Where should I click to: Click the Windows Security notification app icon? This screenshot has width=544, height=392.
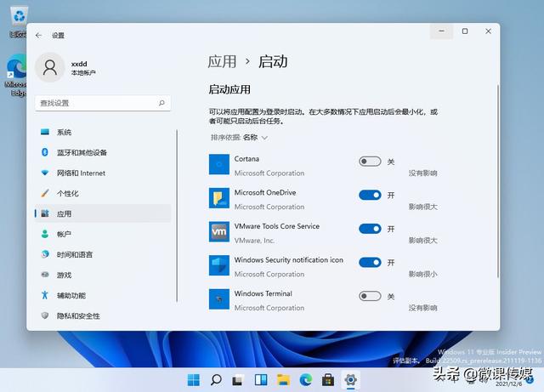coord(219,265)
